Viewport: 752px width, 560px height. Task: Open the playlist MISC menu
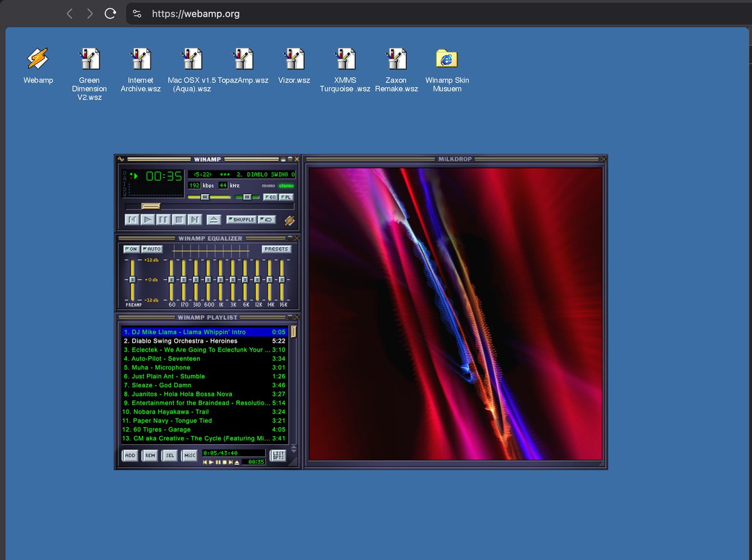[x=189, y=455]
